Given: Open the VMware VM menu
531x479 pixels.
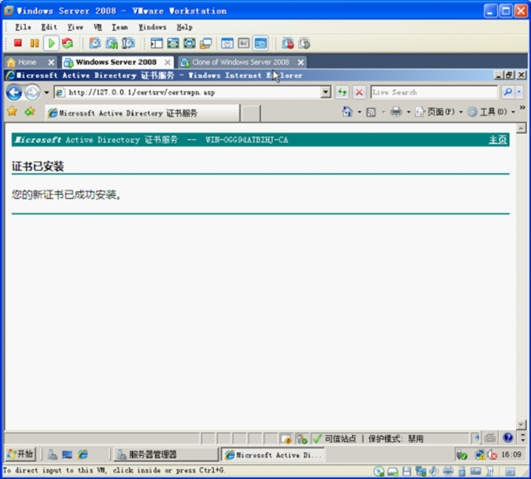Looking at the screenshot, I should pos(98,27).
